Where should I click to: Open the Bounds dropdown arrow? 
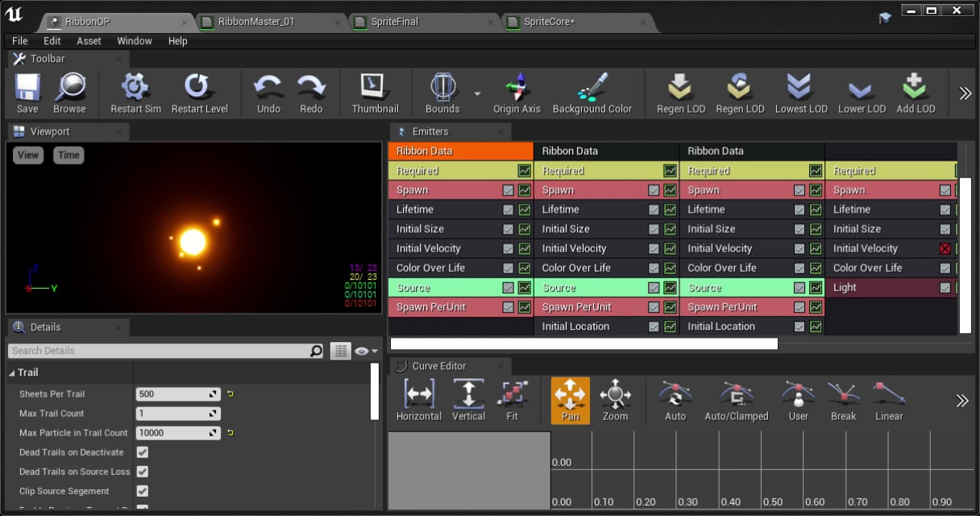[x=477, y=94]
